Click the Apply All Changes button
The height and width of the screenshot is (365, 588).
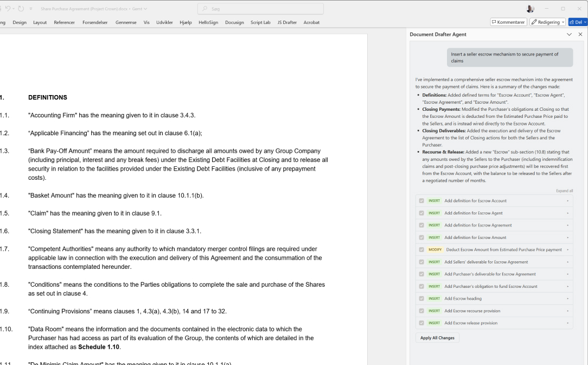[x=437, y=338]
